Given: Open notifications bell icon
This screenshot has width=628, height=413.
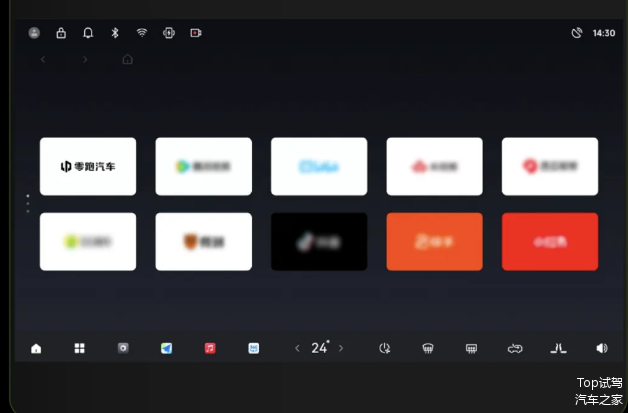Looking at the screenshot, I should pos(88,33).
